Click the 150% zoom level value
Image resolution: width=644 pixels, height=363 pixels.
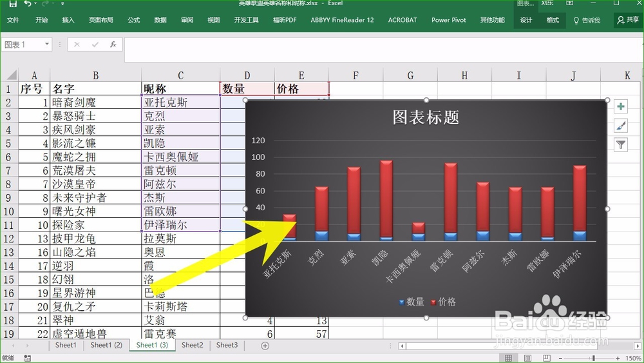pyautogui.click(x=633, y=358)
